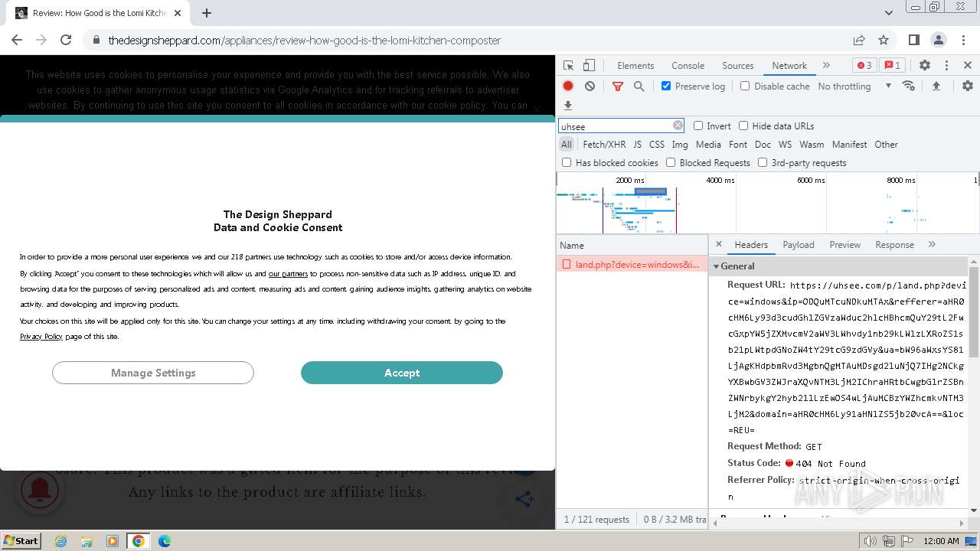
Task: Open the No throttling dropdown
Action: click(854, 86)
